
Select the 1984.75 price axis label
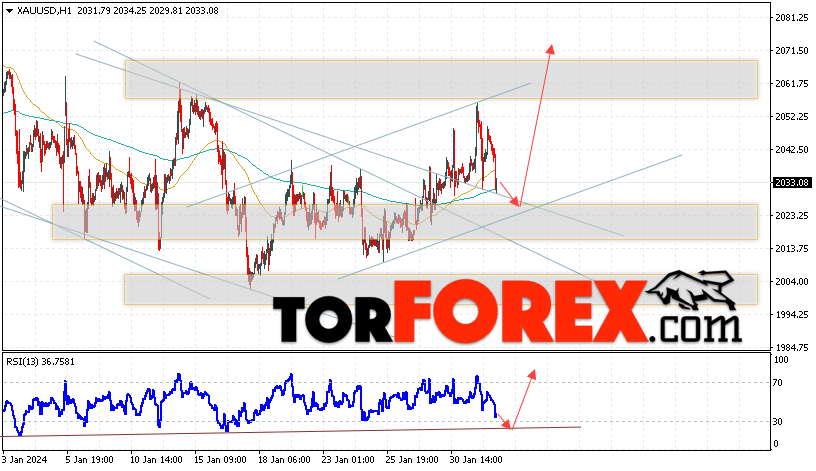pos(792,347)
